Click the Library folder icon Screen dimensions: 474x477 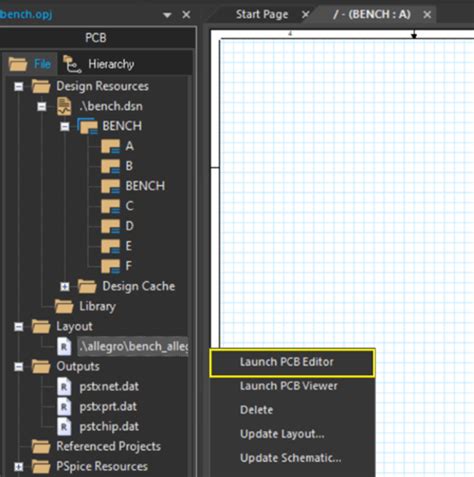click(64, 306)
